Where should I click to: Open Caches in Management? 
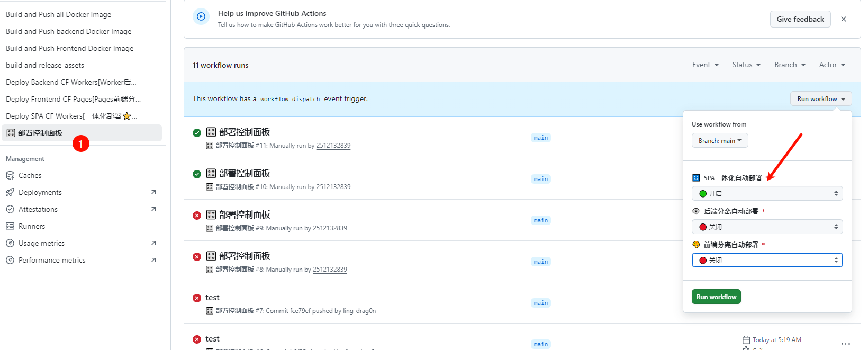pyautogui.click(x=30, y=175)
